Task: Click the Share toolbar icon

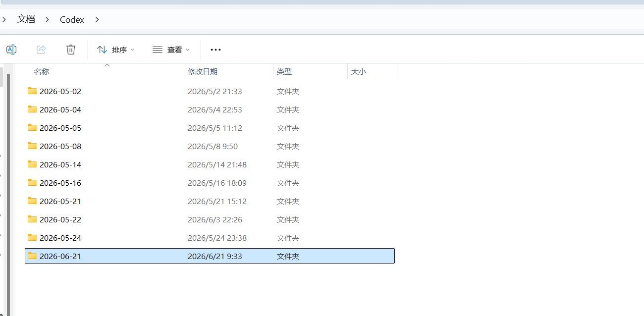Action: pos(41,50)
